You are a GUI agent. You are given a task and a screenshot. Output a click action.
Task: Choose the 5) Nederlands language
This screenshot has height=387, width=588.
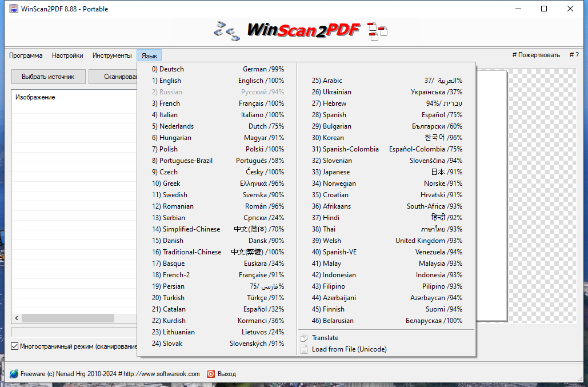tap(218, 126)
